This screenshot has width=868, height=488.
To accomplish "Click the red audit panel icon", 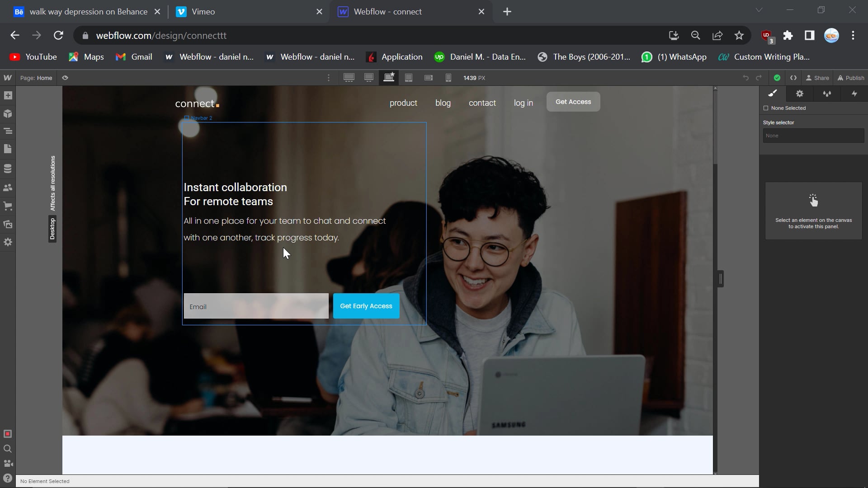I will pos(8,434).
